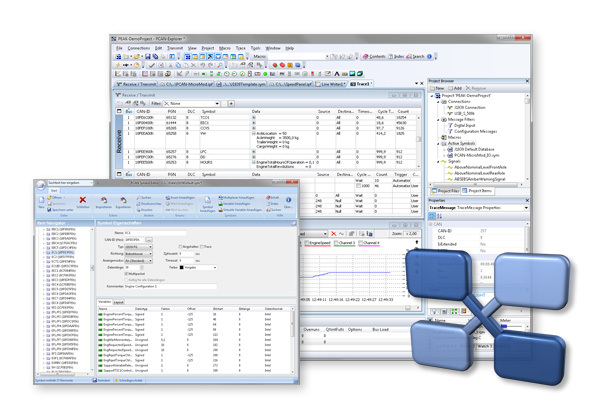Click the Macros icon in the Project Browser tree
This screenshot has height=418, width=600.
click(444, 137)
